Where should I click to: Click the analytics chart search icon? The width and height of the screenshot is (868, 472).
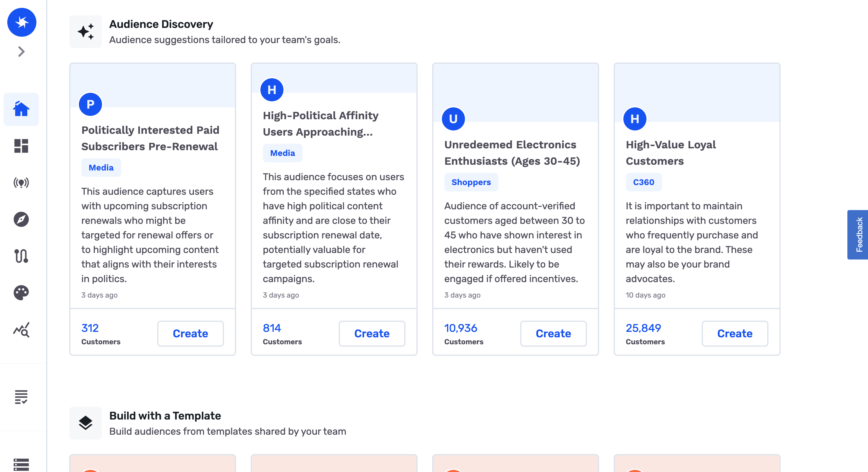click(x=21, y=329)
